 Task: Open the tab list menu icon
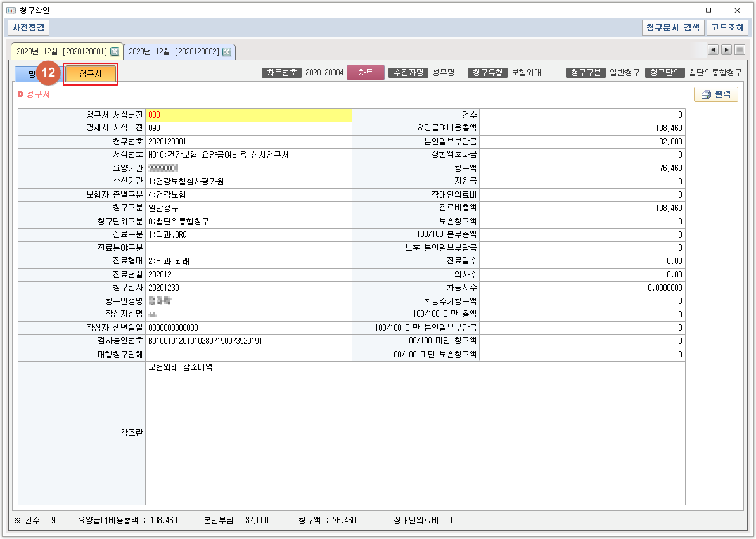pos(740,50)
